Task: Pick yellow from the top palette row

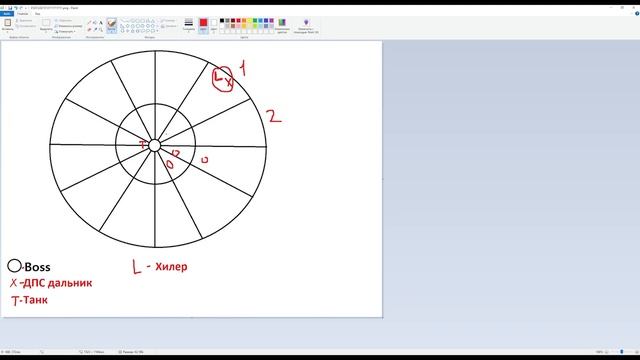Action: point(249,20)
